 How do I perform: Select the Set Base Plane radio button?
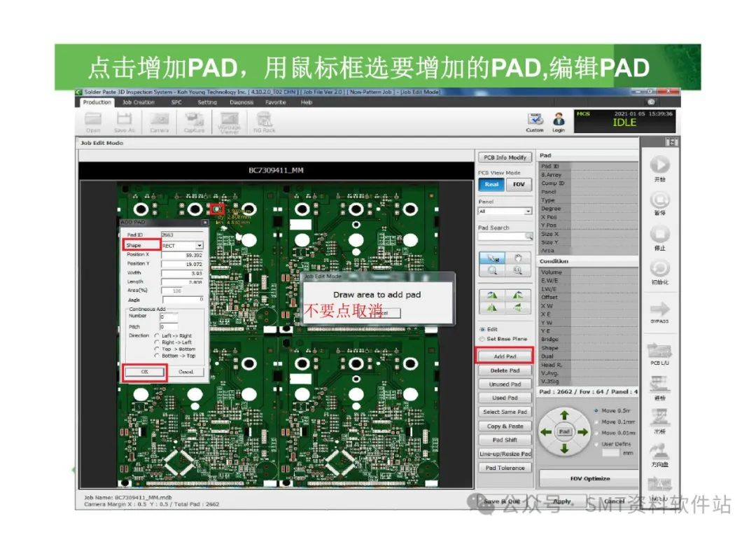coord(482,339)
